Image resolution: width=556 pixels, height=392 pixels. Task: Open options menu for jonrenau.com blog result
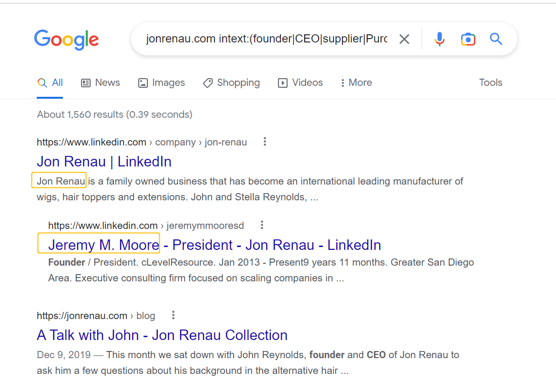173,315
